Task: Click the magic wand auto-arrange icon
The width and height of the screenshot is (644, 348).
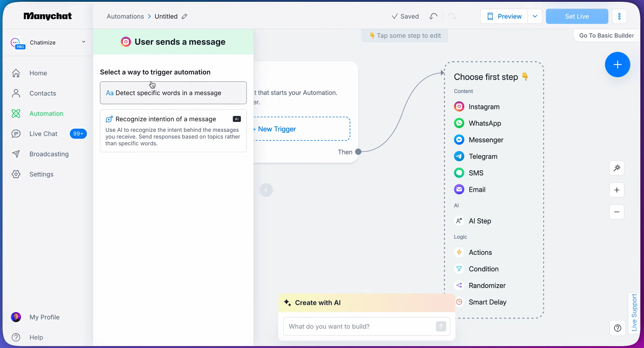Action: (617, 168)
